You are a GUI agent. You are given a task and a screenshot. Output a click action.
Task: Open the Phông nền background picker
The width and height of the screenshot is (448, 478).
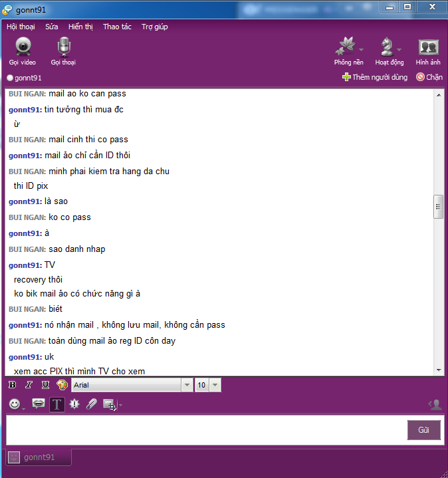coord(346,46)
